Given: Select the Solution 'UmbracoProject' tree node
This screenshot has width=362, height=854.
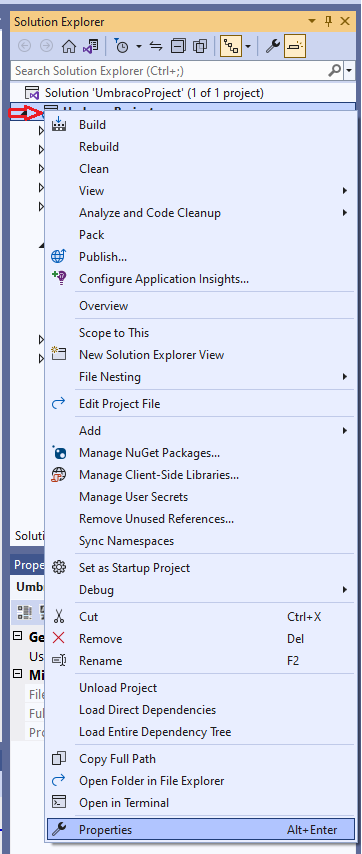Looking at the screenshot, I should (x=154, y=93).
